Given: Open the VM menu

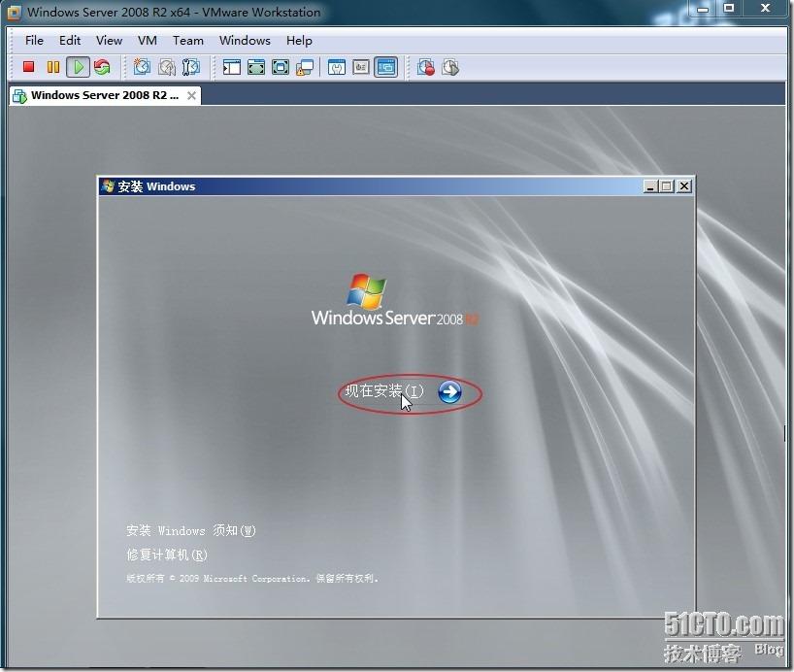Looking at the screenshot, I should click(x=148, y=41).
